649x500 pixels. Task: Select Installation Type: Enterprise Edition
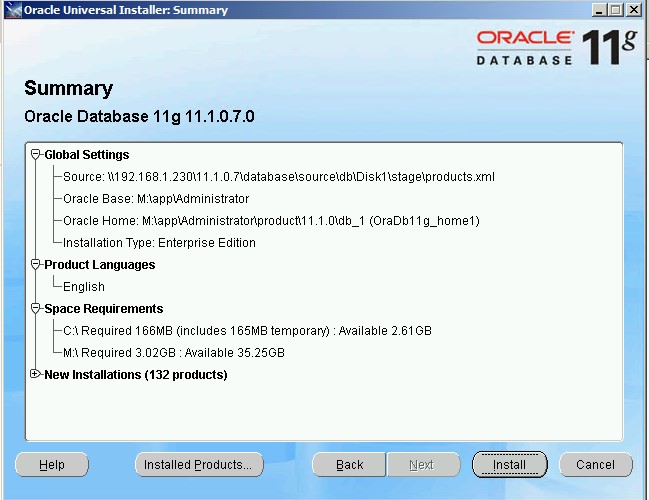tap(159, 243)
